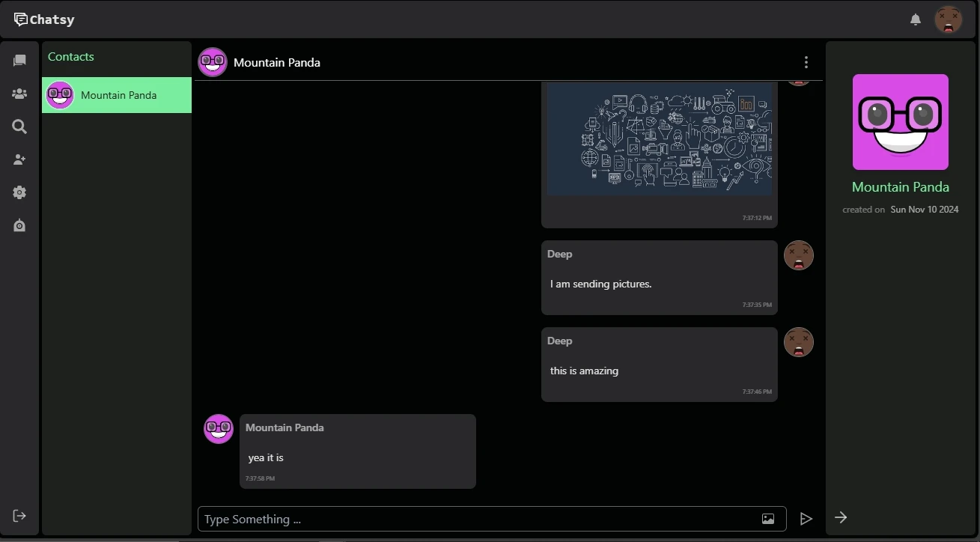Click the search magnifier sidebar icon

(x=19, y=127)
